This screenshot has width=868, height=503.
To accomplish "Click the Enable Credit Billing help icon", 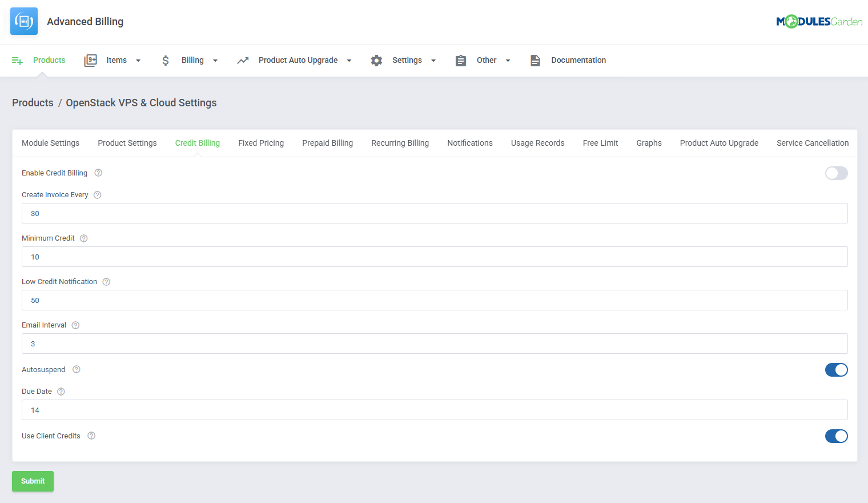I will [x=98, y=173].
